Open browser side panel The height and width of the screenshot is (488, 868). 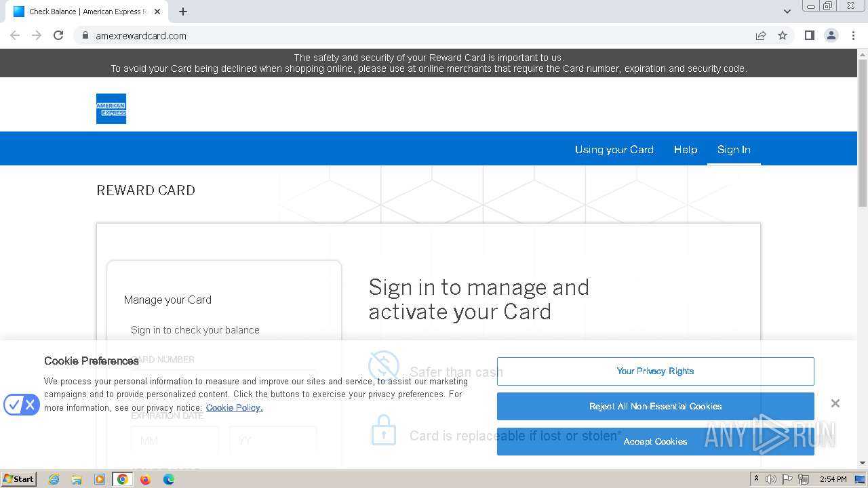click(x=809, y=35)
